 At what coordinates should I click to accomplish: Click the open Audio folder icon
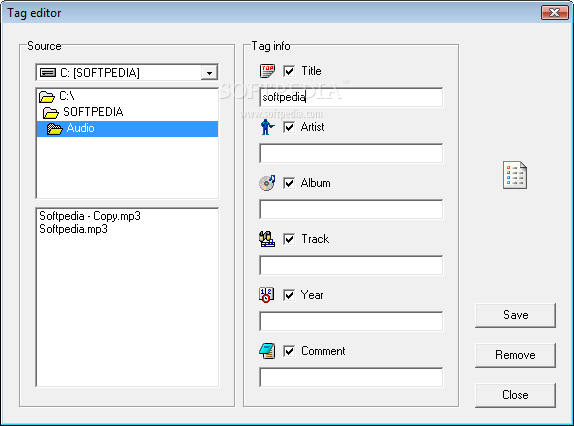point(55,129)
